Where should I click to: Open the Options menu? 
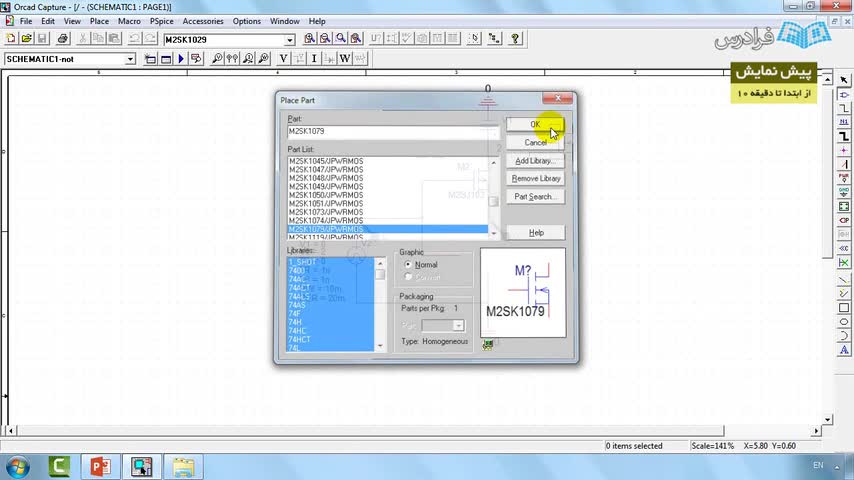coord(247,21)
